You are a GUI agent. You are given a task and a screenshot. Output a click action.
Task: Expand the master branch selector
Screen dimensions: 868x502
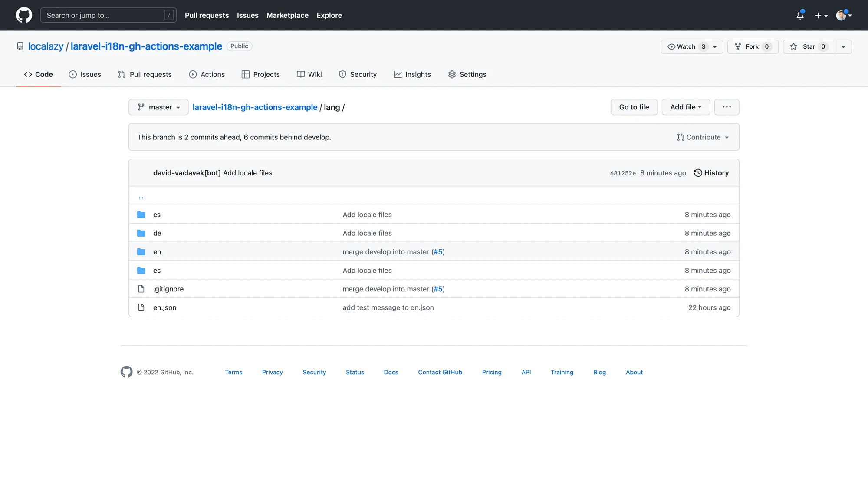pyautogui.click(x=158, y=107)
